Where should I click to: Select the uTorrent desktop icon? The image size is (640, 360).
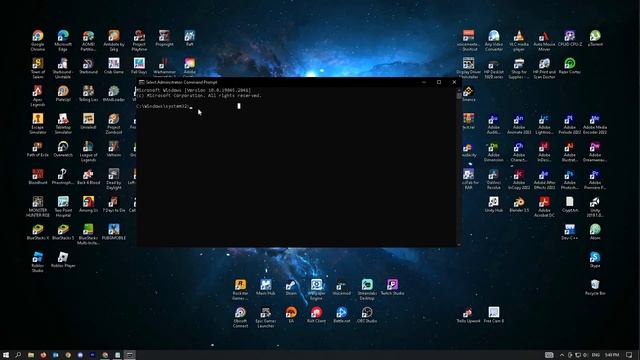595,38
